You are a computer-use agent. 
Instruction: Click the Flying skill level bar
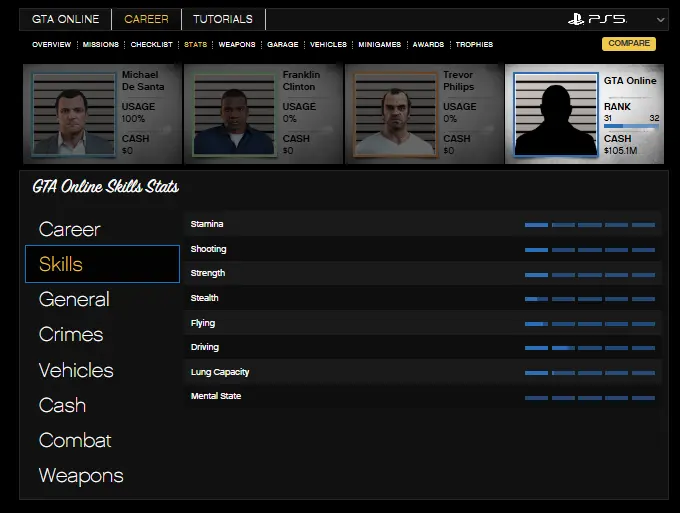(x=590, y=324)
